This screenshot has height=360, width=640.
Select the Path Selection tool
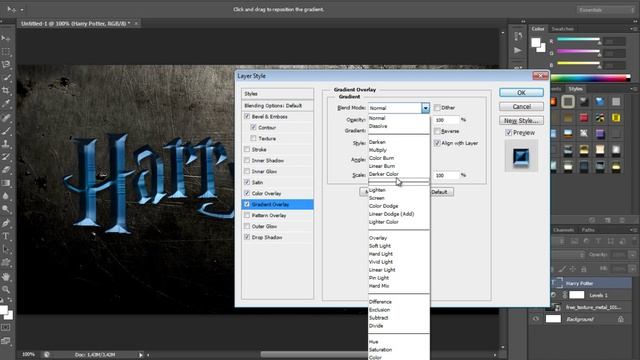6,249
